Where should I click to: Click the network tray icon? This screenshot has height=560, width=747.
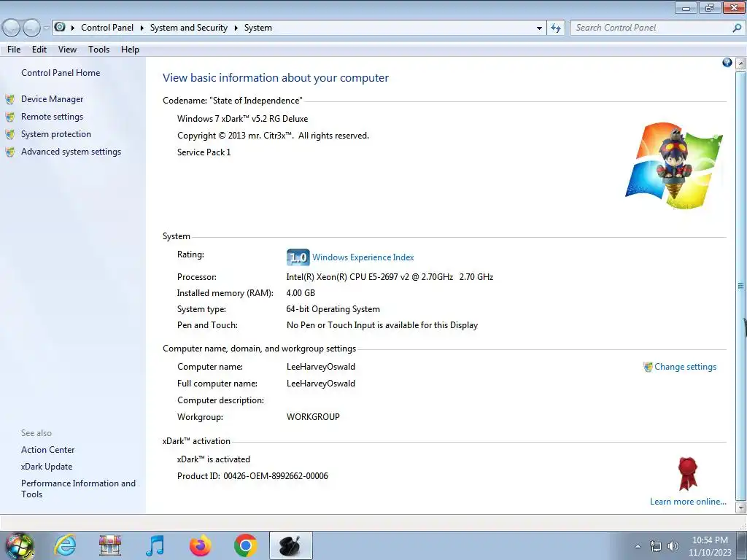coord(656,546)
